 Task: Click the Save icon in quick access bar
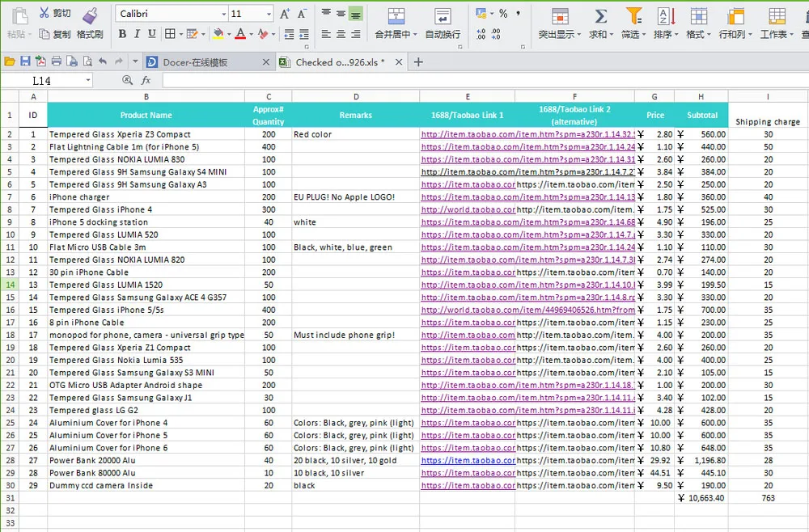(25, 61)
